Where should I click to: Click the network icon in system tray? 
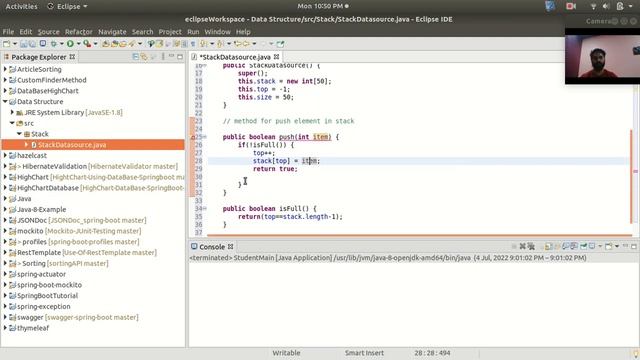[x=593, y=6]
